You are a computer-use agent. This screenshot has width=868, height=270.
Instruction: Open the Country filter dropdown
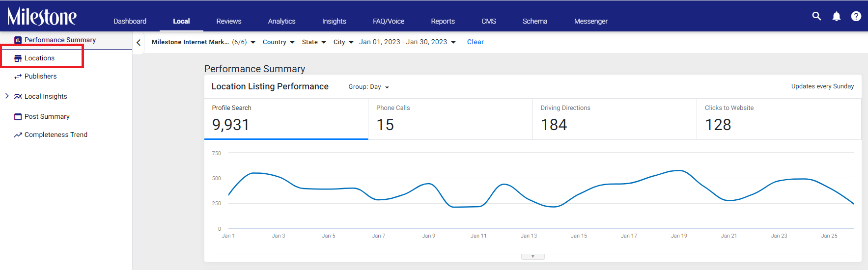[x=279, y=42]
